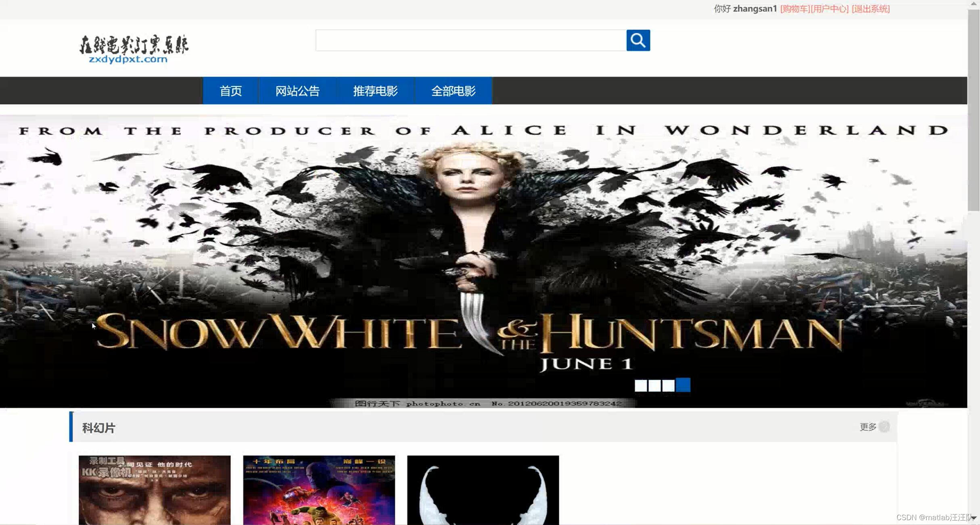Select the third carousel slide indicator
980x525 pixels.
[x=668, y=385]
